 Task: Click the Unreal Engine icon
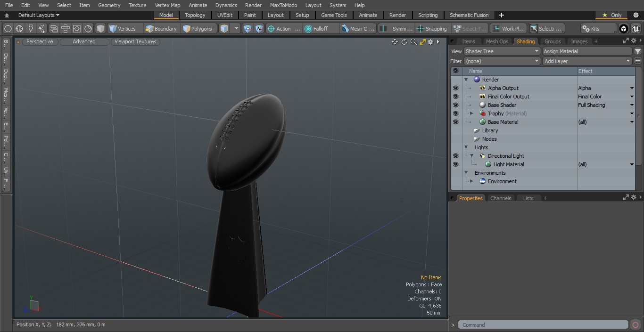tap(635, 29)
